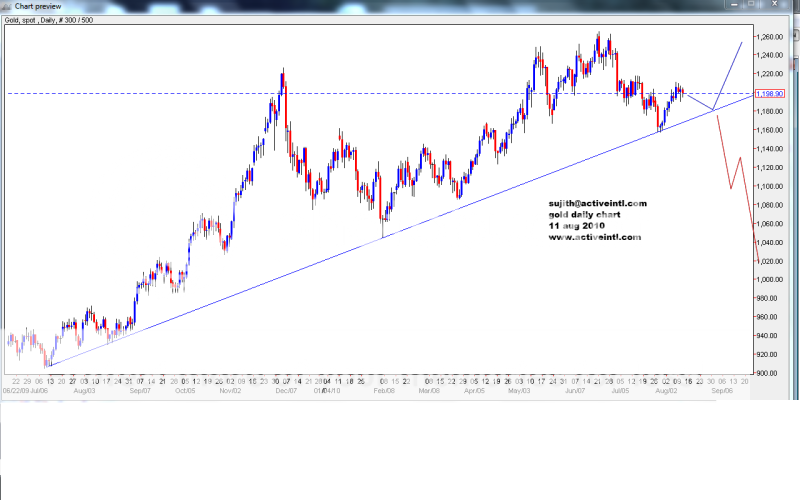Click the sujith@activeintl.com email text
Screen dimensions: 800x500
(597, 203)
